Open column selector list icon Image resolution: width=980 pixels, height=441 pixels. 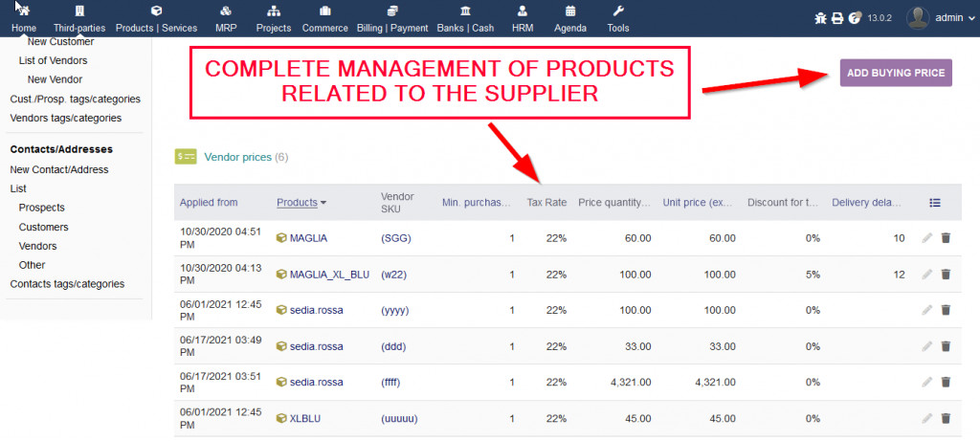coord(935,203)
